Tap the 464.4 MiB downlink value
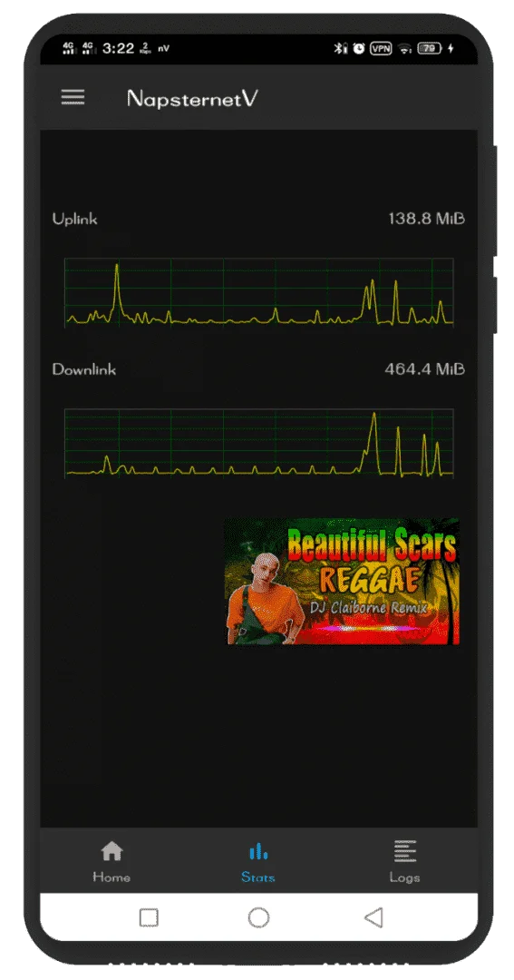The width and height of the screenshot is (514, 980). (x=424, y=368)
